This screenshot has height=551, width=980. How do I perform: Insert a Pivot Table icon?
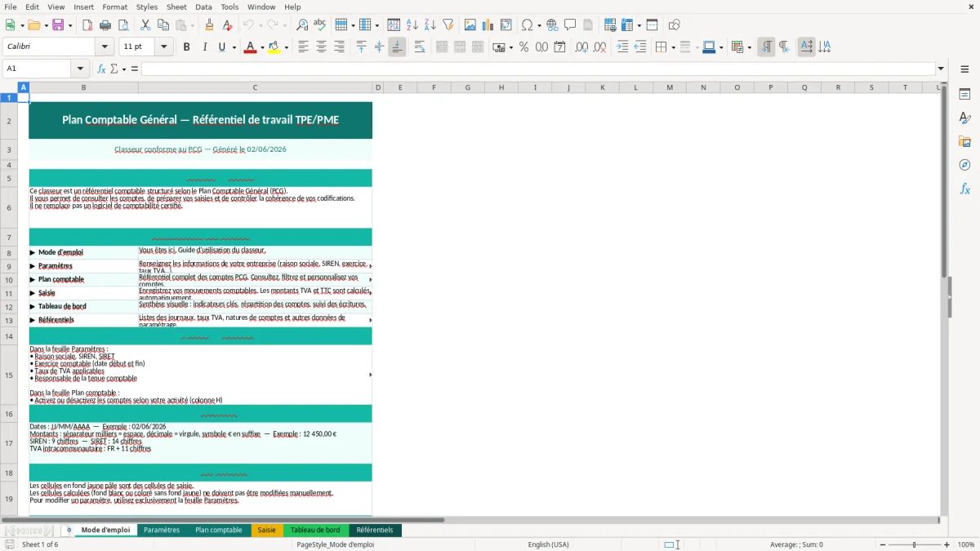[506, 25]
